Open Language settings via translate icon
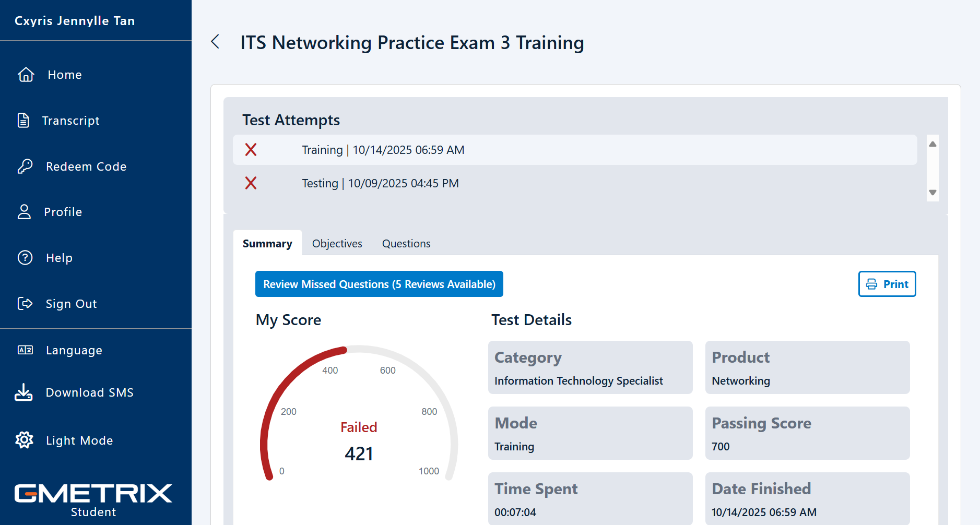Image resolution: width=980 pixels, height=525 pixels. point(25,350)
